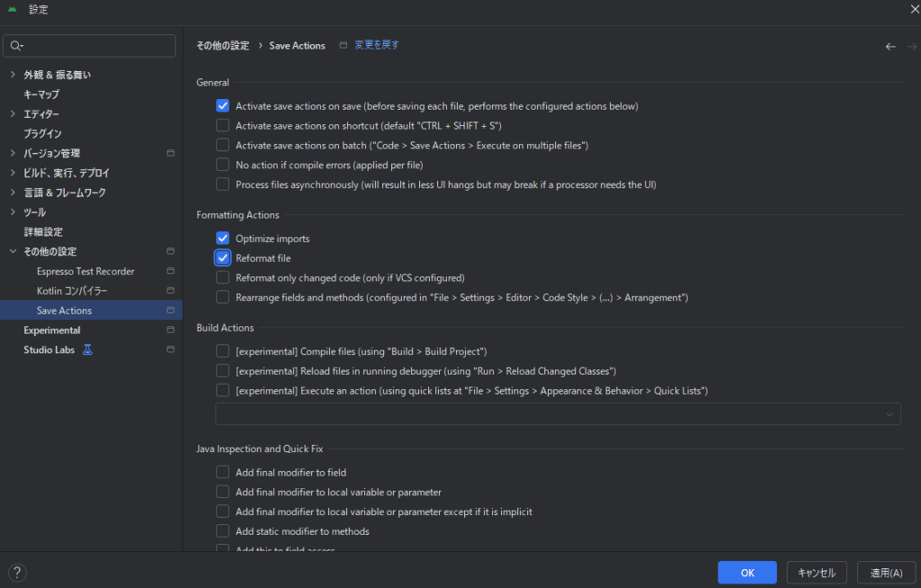Viewport: 921px width, 588px height.
Task: Disable Optimize imports checkbox
Action: pyautogui.click(x=223, y=238)
